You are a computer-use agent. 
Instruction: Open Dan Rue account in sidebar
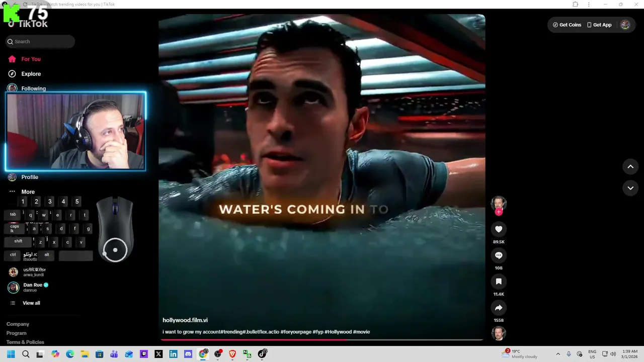click(x=35, y=288)
